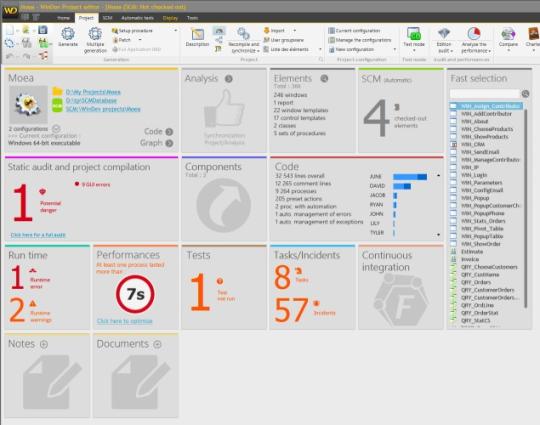Click the Generate gear icon
Screen dimensions: 540x425
coord(68,34)
